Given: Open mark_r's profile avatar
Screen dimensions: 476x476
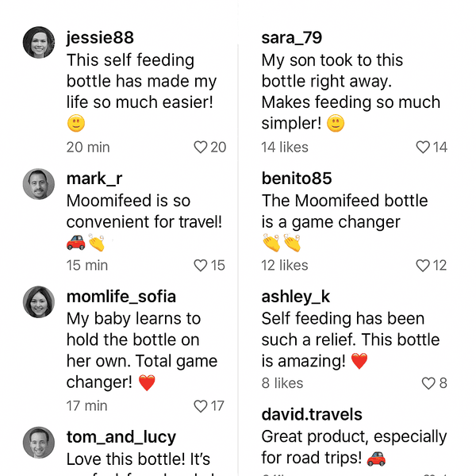Looking at the screenshot, I should pos(39,184).
